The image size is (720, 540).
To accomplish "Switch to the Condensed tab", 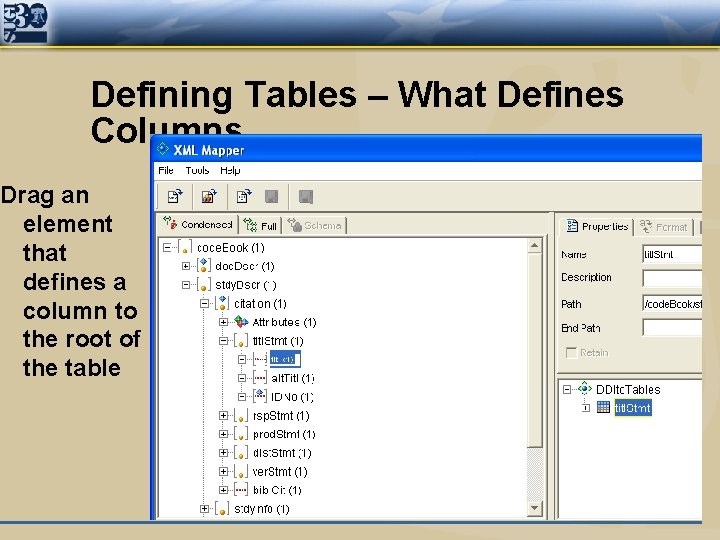I will [x=198, y=225].
